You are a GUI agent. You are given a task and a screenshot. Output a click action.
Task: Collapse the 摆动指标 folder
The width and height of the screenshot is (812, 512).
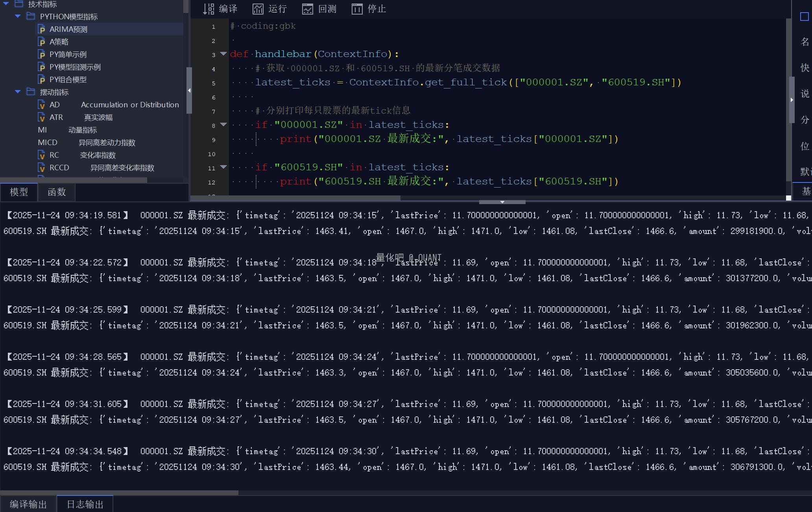18,92
